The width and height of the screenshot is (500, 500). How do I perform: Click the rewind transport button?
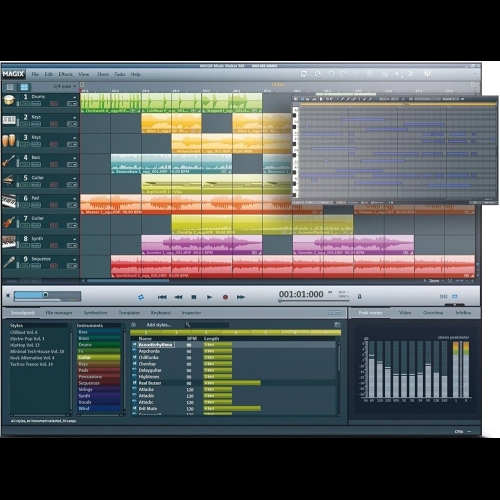point(178,297)
